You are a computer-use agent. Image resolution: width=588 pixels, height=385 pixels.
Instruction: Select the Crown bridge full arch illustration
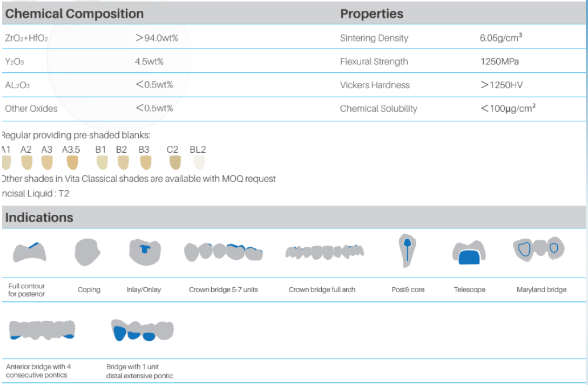click(x=325, y=252)
